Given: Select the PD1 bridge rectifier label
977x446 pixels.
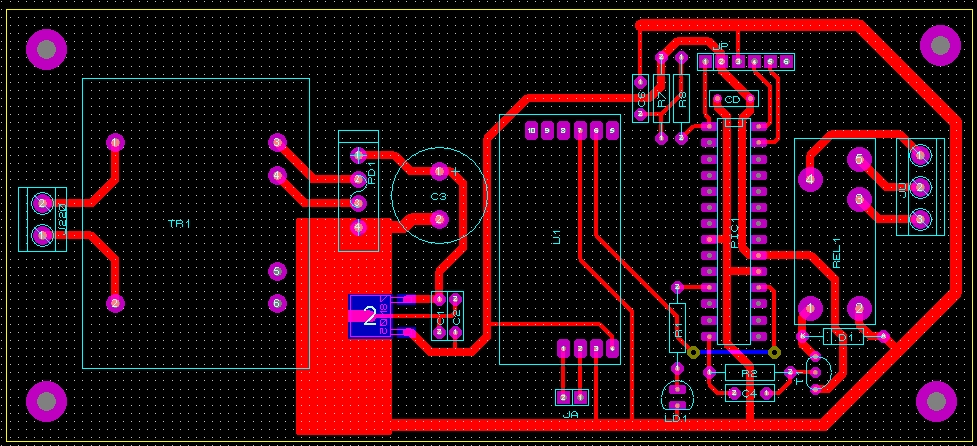Looking at the screenshot, I should 371,173.
